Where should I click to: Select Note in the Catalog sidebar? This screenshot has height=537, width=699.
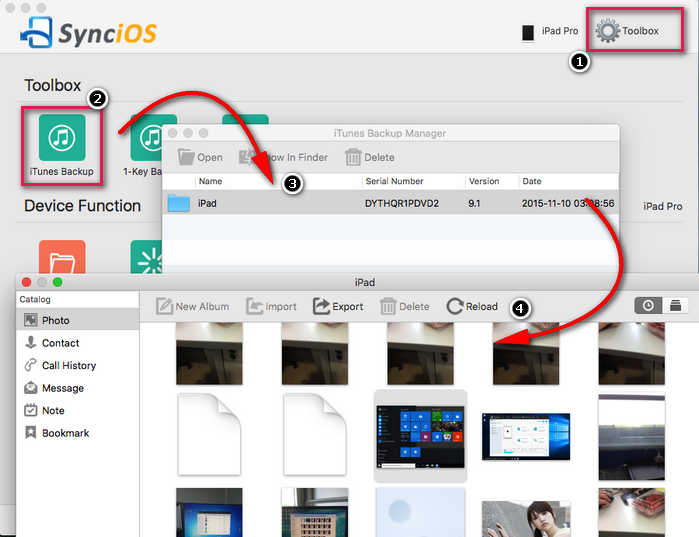click(78, 410)
